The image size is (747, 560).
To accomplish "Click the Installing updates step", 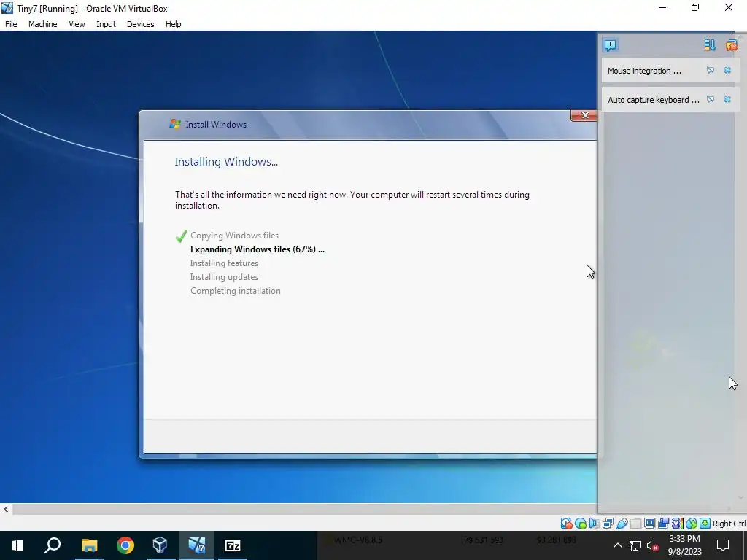I will click(224, 276).
